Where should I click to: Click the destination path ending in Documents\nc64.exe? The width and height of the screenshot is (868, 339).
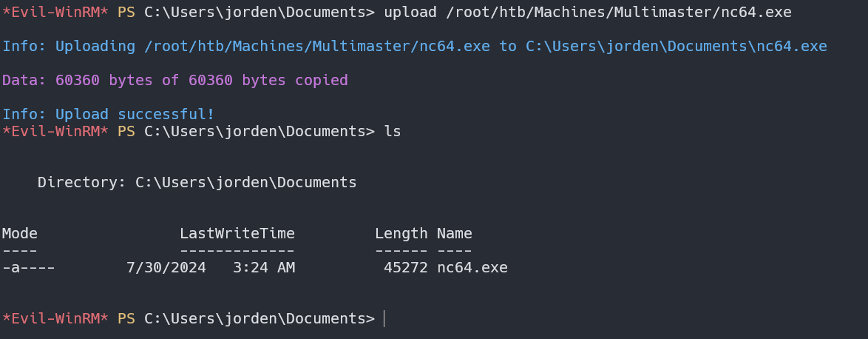click(676, 46)
